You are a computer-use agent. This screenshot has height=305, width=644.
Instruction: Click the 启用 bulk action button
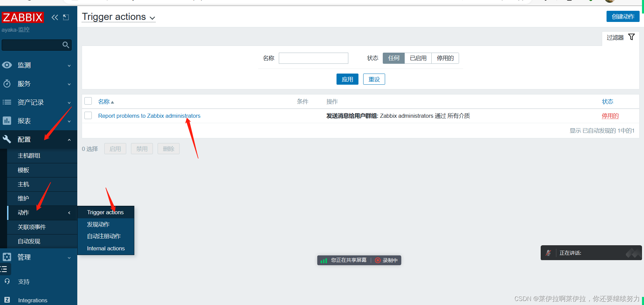tap(115, 149)
